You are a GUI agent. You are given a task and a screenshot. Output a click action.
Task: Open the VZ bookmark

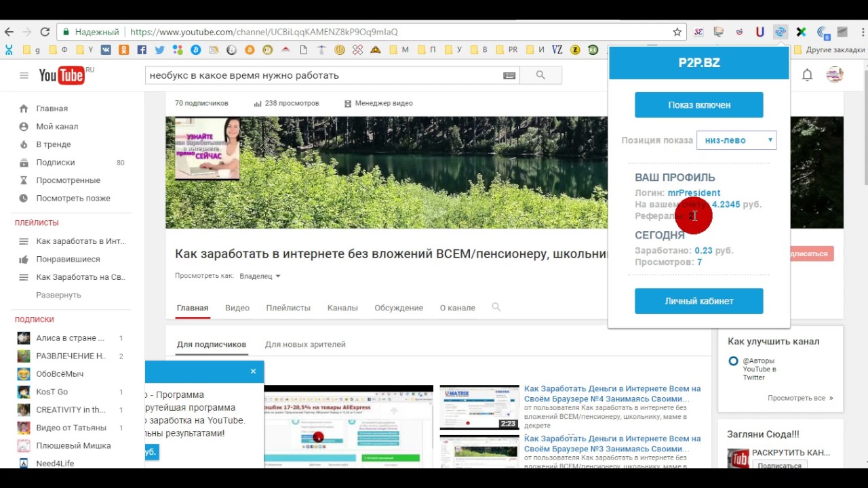click(557, 49)
